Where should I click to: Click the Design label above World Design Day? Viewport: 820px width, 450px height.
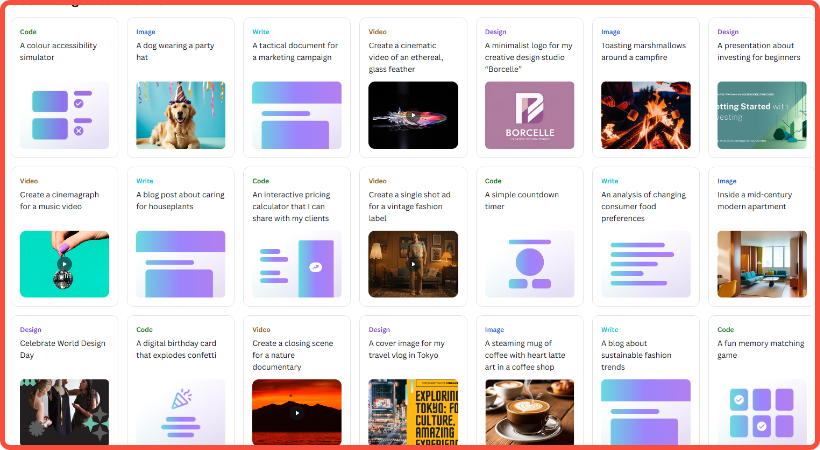[x=30, y=330]
